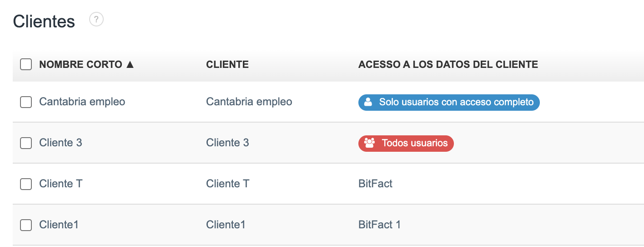Click the BitFact 1 access entry
The height and width of the screenshot is (247, 644).
click(379, 225)
